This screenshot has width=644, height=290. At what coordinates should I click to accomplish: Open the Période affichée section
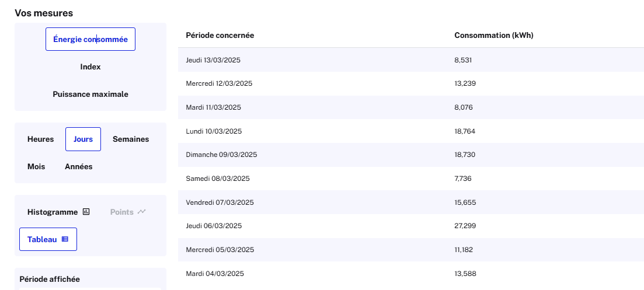(50, 279)
